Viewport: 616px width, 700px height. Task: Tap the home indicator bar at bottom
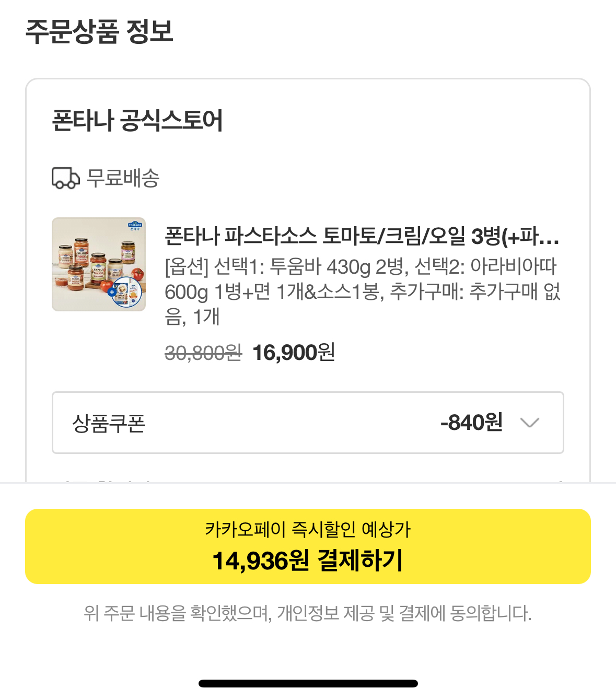point(308,683)
